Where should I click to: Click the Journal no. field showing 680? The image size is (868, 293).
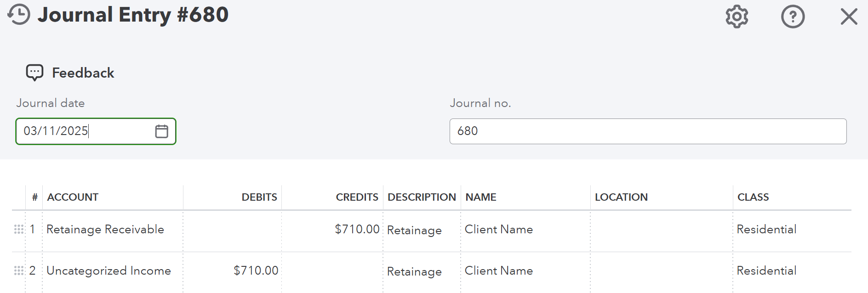point(647,131)
